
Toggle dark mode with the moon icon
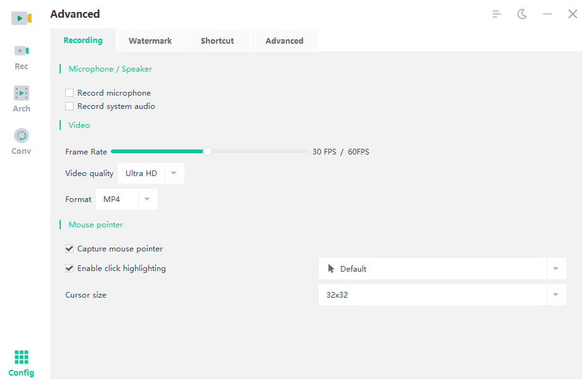coord(522,13)
